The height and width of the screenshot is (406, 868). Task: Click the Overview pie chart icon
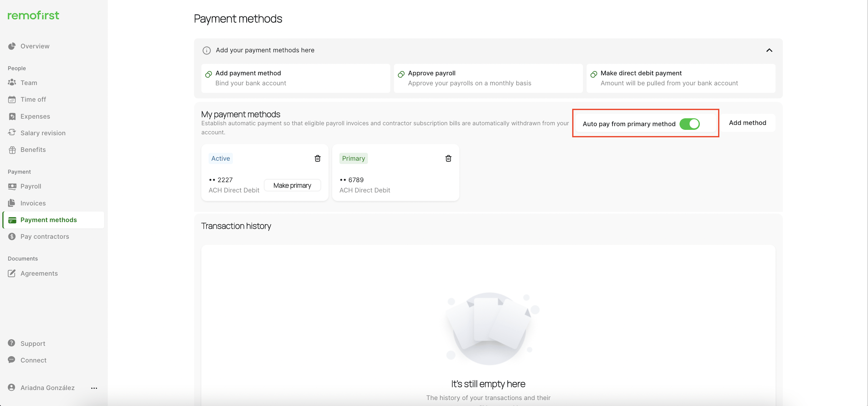pos(12,46)
